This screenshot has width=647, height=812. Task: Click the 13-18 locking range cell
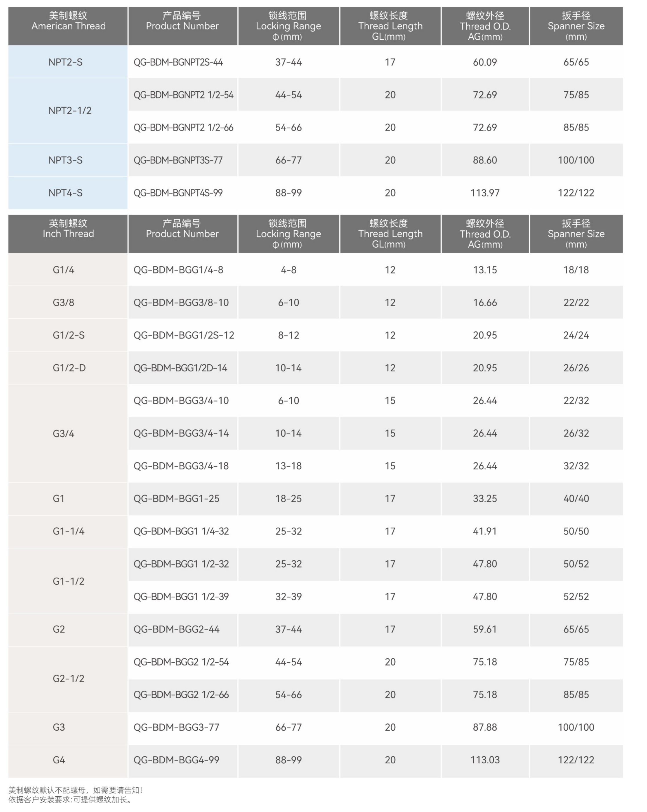tap(288, 466)
